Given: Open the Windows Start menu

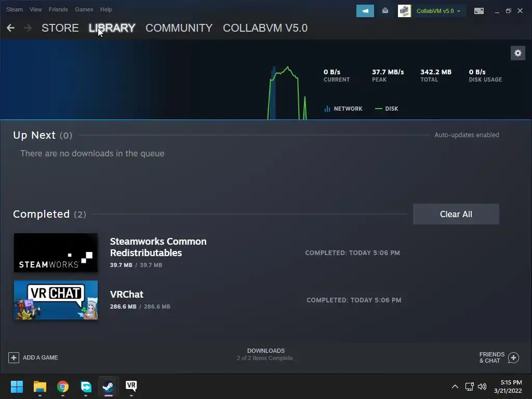Looking at the screenshot, I should click(17, 387).
